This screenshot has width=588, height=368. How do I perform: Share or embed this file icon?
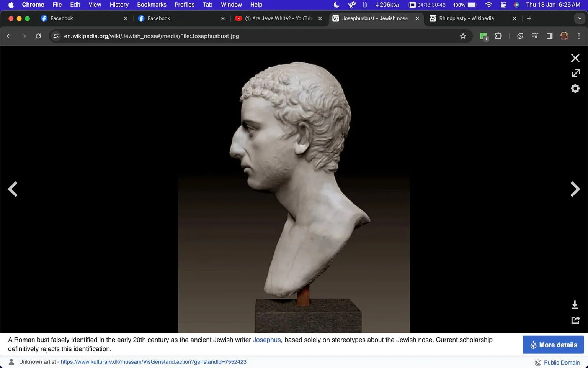pyautogui.click(x=575, y=320)
